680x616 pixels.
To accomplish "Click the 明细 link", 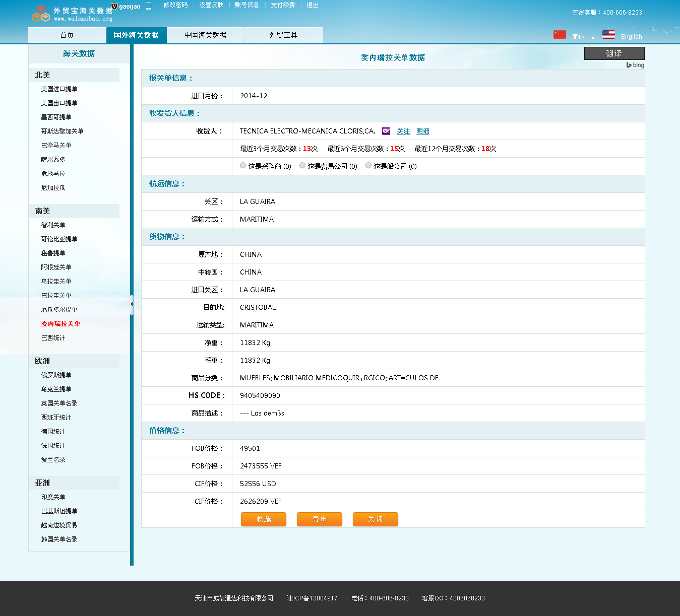I will click(x=423, y=131).
